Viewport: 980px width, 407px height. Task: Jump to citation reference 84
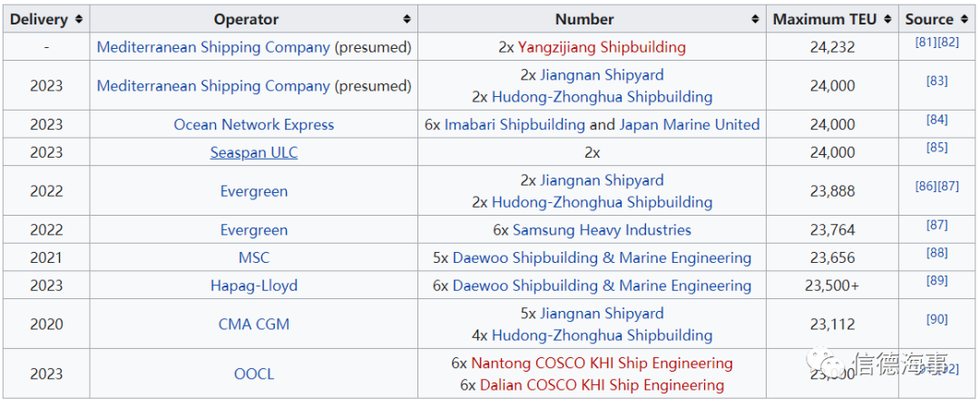click(x=936, y=121)
